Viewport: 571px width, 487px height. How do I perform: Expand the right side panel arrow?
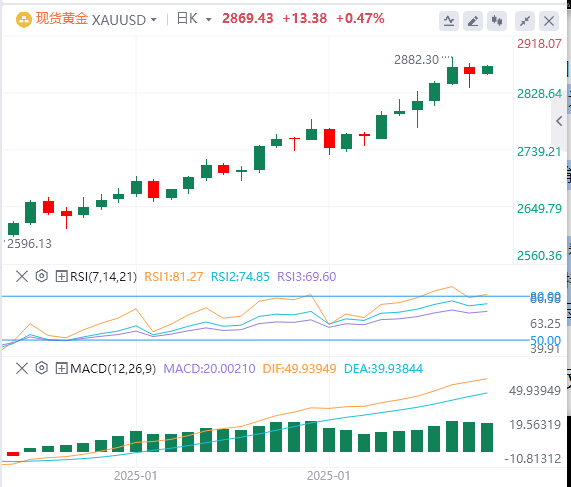click(559, 121)
